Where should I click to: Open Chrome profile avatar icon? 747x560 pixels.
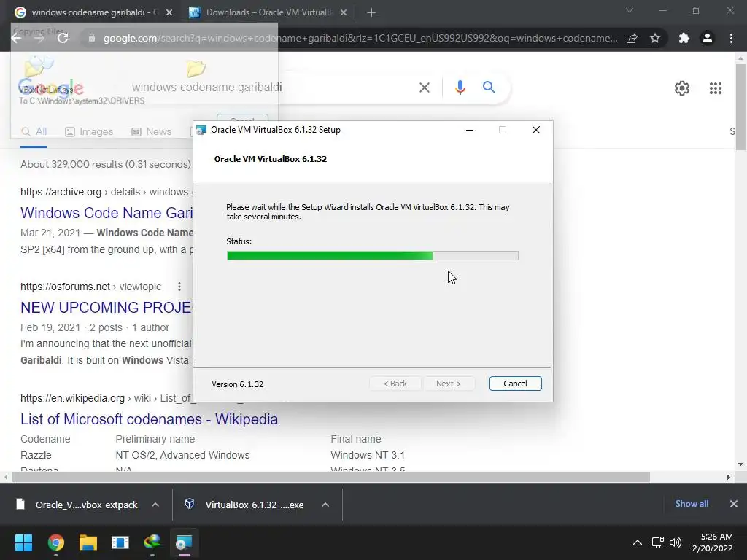pyautogui.click(x=708, y=38)
